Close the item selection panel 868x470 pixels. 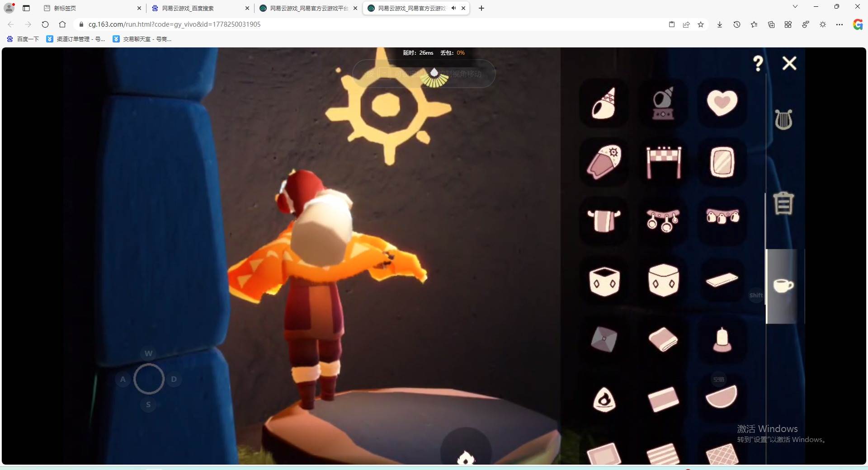[x=789, y=63]
